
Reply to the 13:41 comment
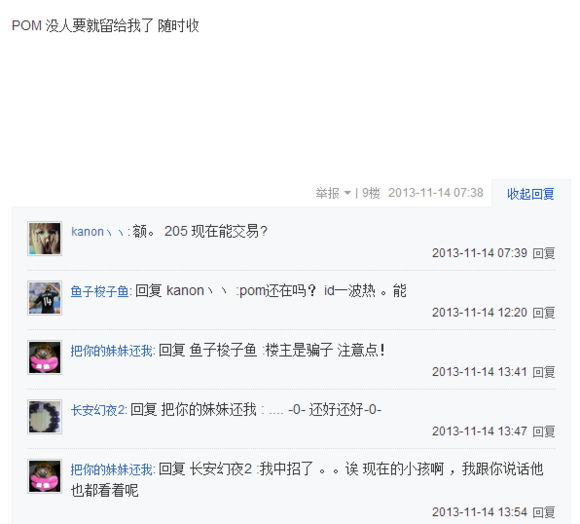543,372
